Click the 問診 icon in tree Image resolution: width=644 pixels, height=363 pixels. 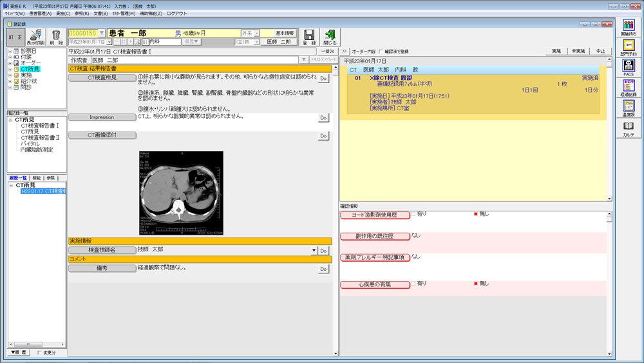click(16, 87)
